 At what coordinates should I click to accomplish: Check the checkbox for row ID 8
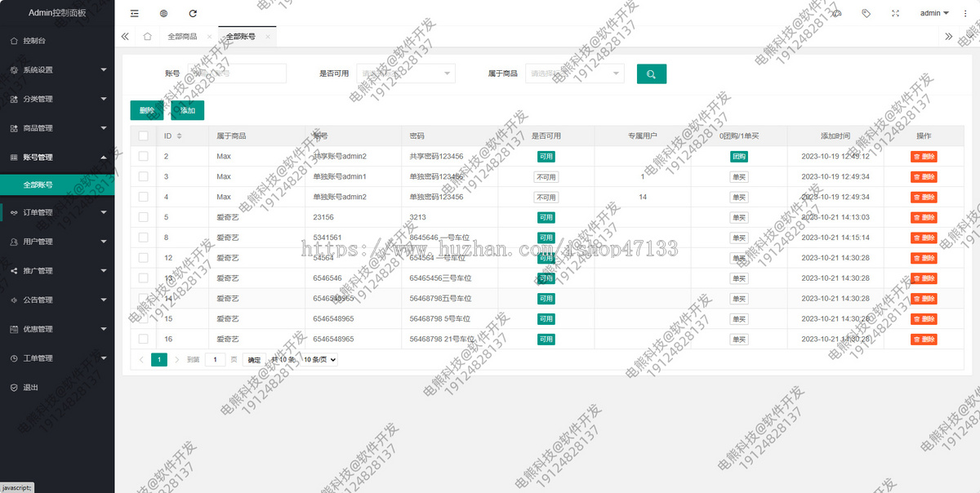point(143,238)
